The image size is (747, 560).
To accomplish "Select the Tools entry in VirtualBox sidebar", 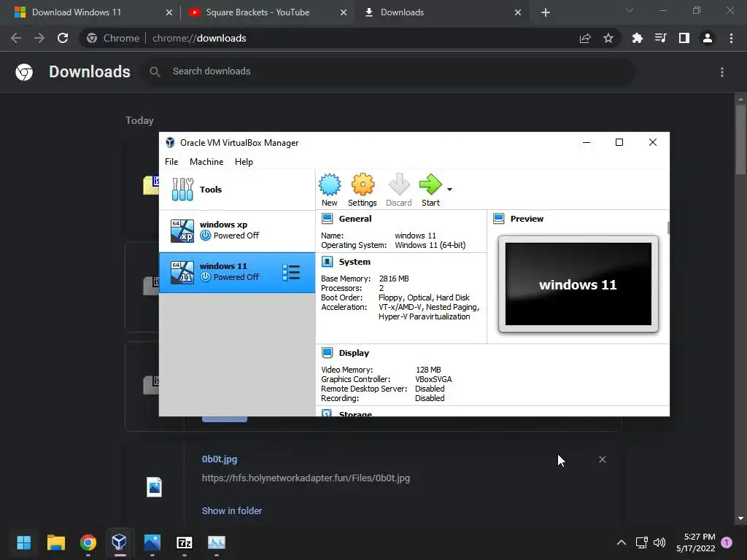I will (237, 190).
